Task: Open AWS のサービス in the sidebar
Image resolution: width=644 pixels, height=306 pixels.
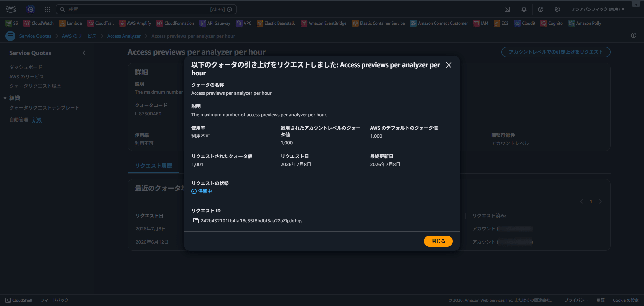Action: click(x=26, y=77)
